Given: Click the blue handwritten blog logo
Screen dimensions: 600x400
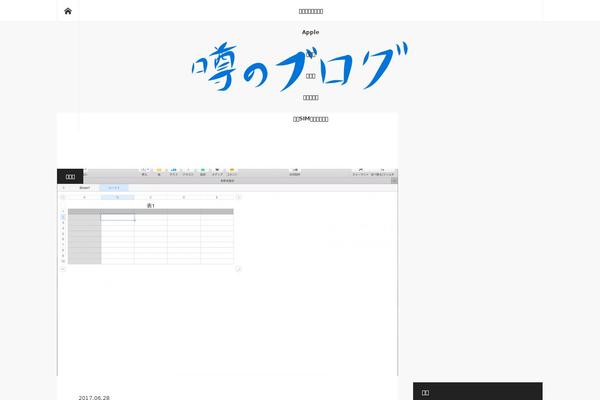Looking at the screenshot, I should [x=300, y=67].
